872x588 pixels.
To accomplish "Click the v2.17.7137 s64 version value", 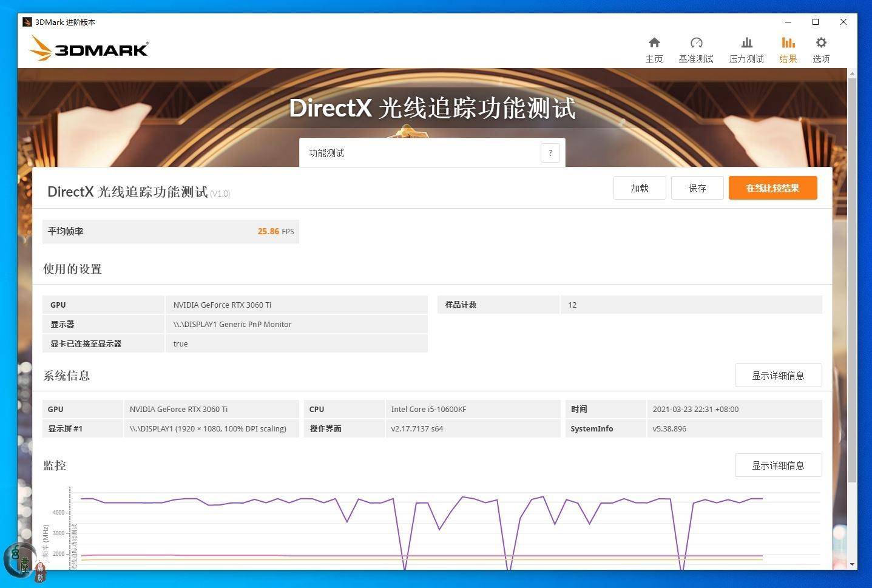I will point(417,428).
